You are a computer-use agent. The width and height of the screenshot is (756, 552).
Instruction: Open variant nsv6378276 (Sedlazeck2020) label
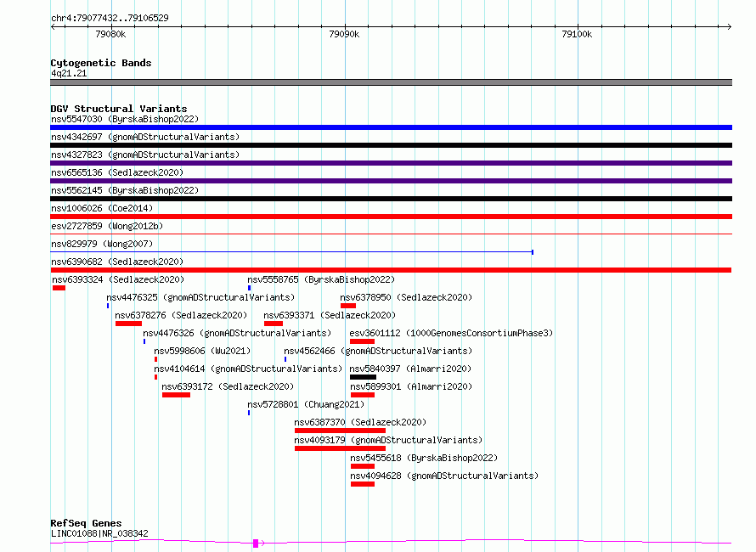181,315
